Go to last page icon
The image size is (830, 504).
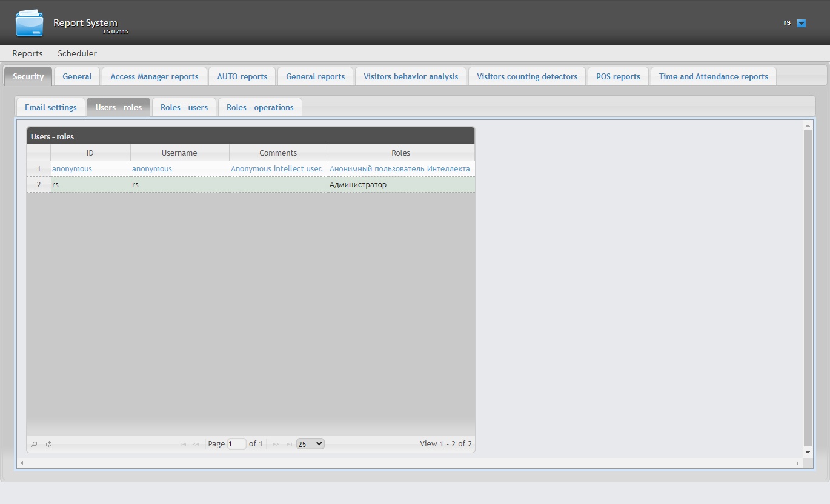[x=289, y=444]
